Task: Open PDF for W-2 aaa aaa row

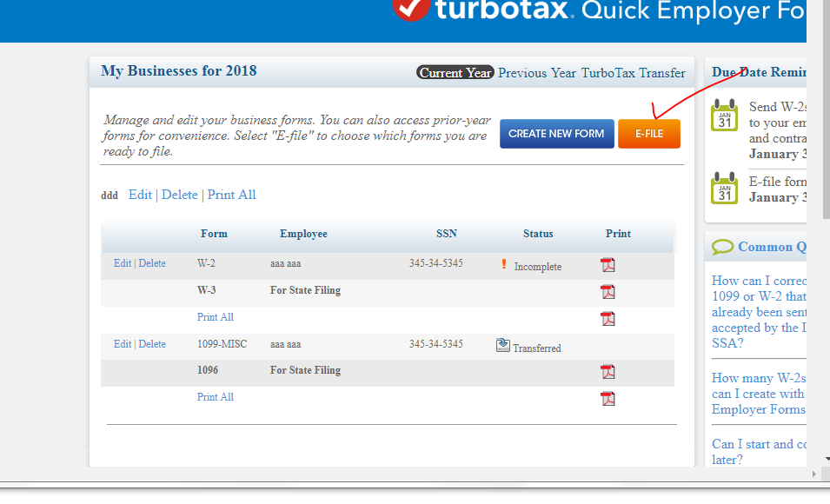Action: point(608,264)
